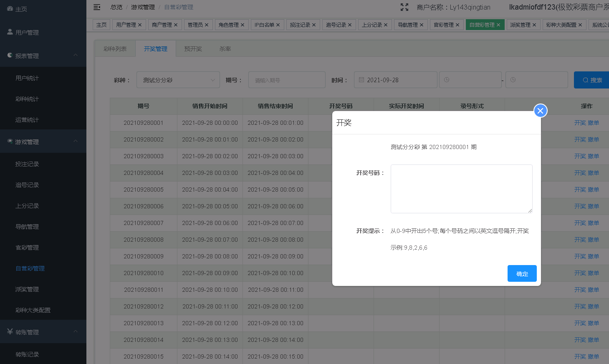Open the 彩种 dropdown showing 测试分分彩
This screenshot has height=364, width=609.
(x=178, y=80)
